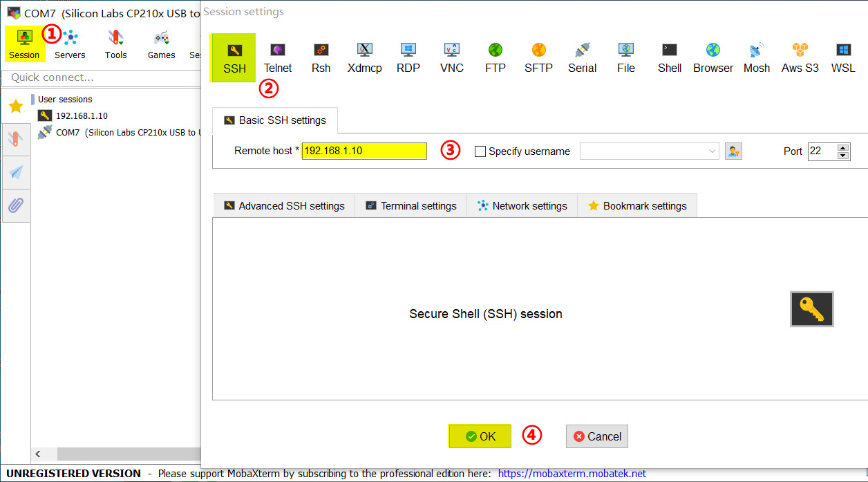Open the Network settings tab
Viewport: 868px width, 482px height.
[522, 205]
